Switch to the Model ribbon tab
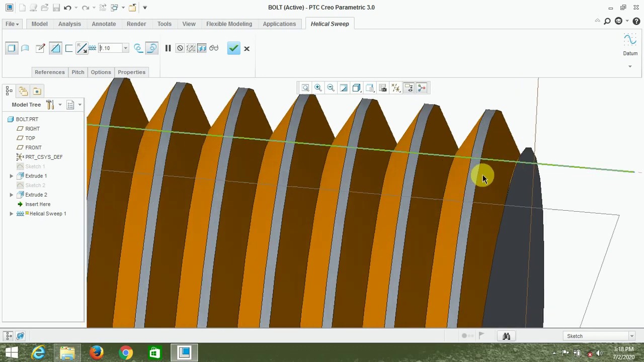The height and width of the screenshot is (362, 644). [x=39, y=24]
